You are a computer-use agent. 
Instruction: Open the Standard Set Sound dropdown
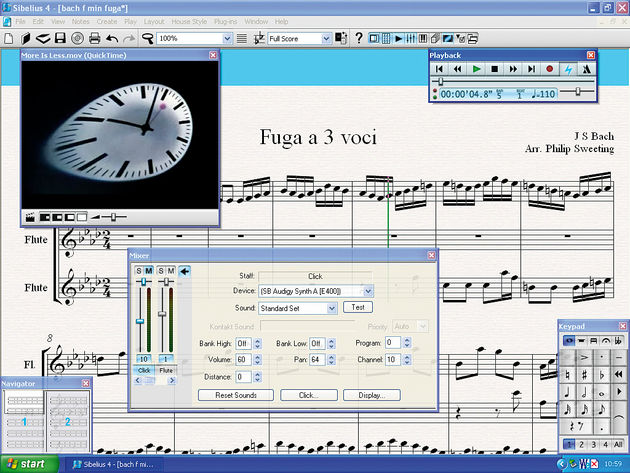[331, 308]
